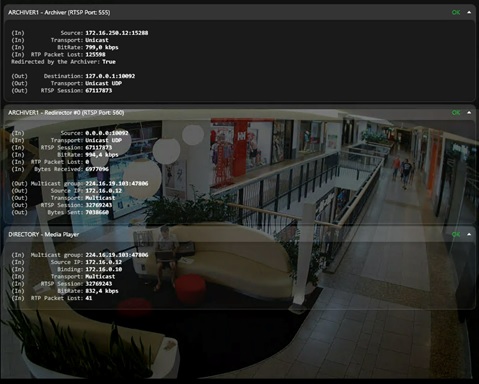Collapse the Redirector #0 panel arrow
479x384 pixels.
pos(469,113)
